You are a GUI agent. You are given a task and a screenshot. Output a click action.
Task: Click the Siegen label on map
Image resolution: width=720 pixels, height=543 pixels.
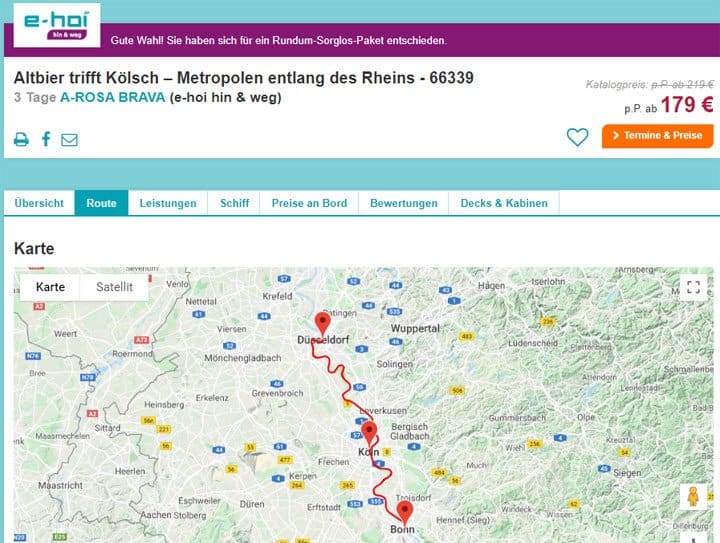click(627, 473)
